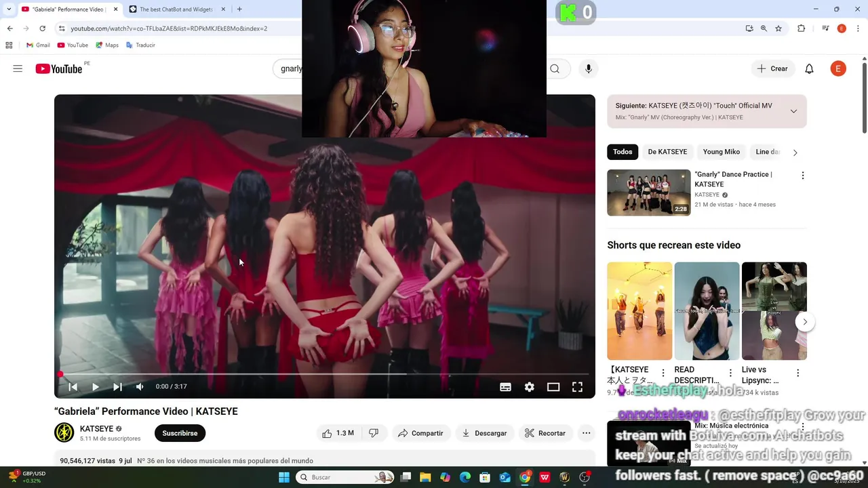The height and width of the screenshot is (488, 868).
Task: Click Descargar download button
Action: click(484, 433)
